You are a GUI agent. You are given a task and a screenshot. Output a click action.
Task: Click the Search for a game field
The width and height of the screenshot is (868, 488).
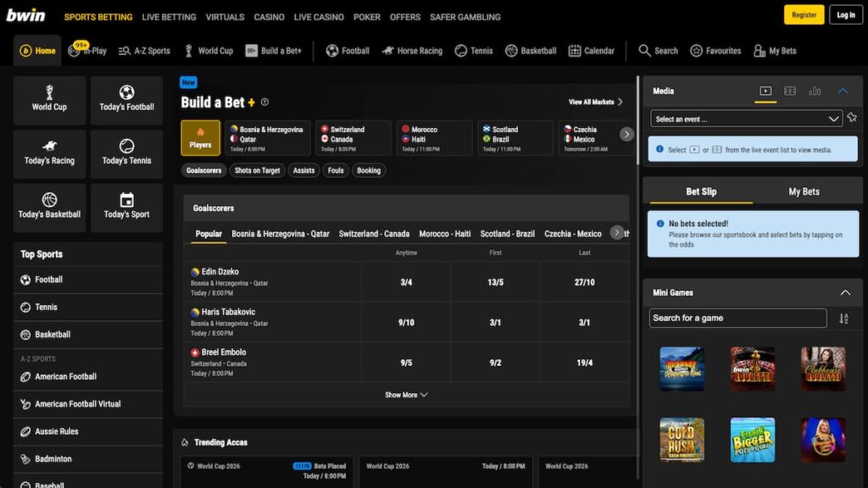(738, 319)
